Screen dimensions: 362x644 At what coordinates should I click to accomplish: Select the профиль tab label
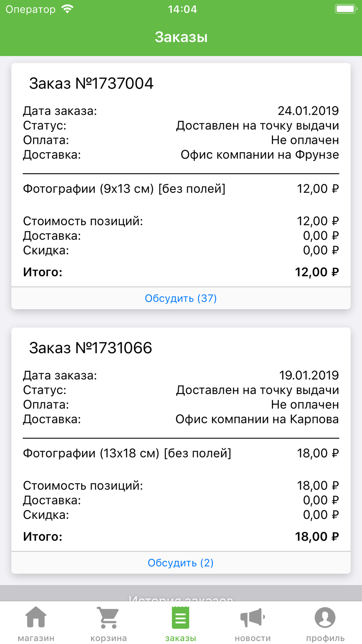click(325, 638)
